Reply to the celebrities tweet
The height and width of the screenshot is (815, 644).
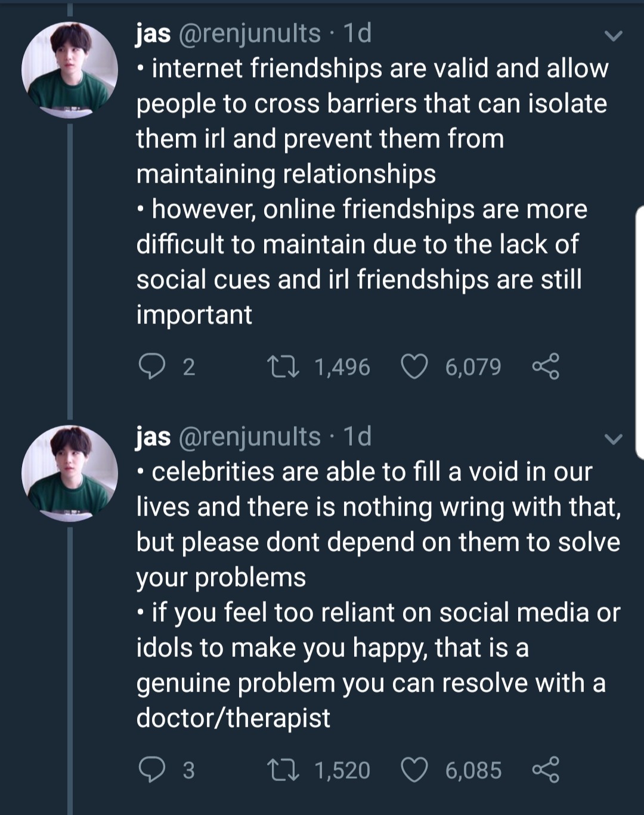(151, 770)
